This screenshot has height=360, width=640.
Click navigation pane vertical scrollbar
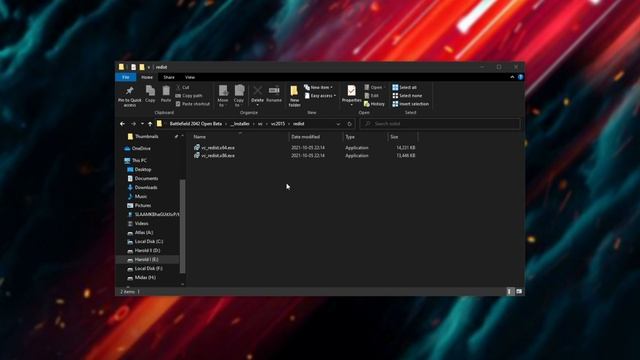[x=182, y=226]
